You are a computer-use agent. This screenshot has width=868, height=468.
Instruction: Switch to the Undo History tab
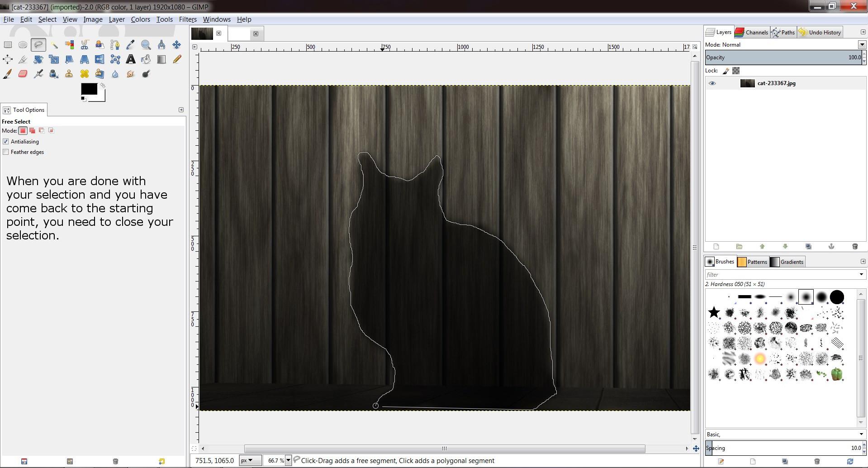point(820,32)
